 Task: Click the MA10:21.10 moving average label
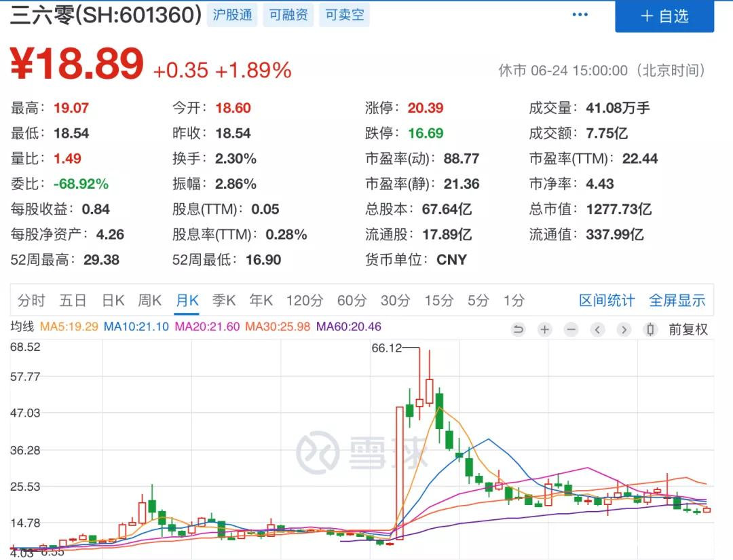coord(136,326)
